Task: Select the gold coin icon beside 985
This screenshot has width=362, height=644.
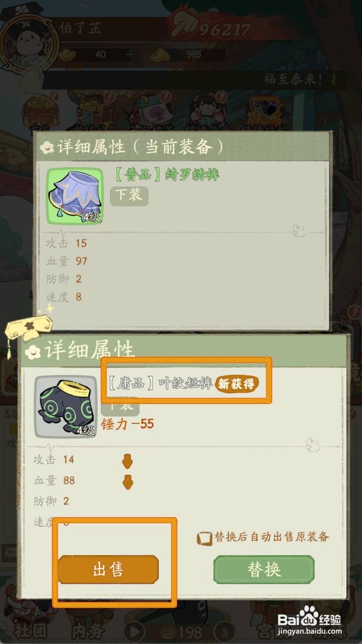Action: [x=160, y=54]
